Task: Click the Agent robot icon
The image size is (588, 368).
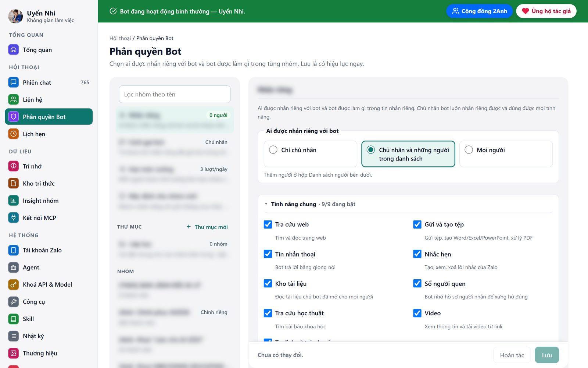Action: point(14,268)
